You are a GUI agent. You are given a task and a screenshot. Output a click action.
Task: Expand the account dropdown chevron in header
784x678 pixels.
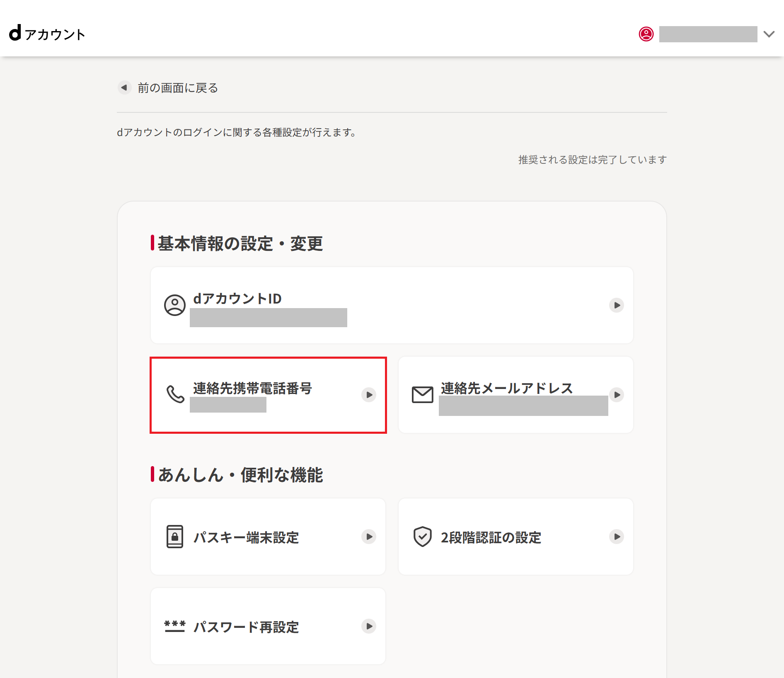(x=769, y=34)
